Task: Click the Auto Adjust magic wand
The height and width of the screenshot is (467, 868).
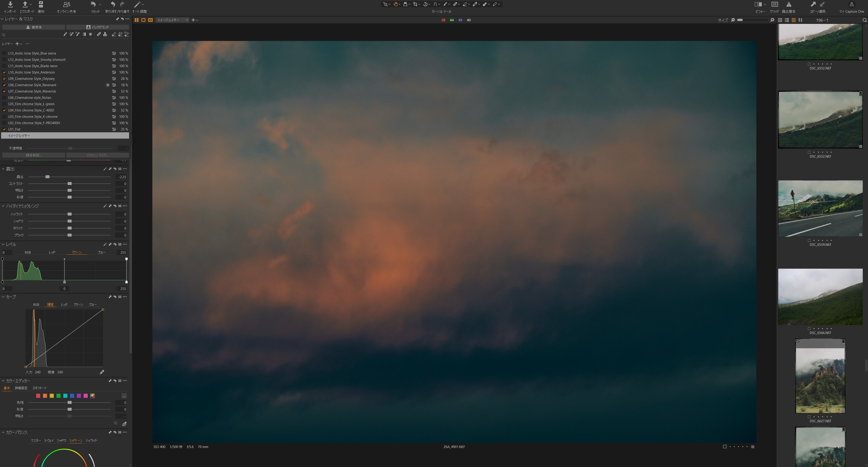Action: pyautogui.click(x=137, y=4)
